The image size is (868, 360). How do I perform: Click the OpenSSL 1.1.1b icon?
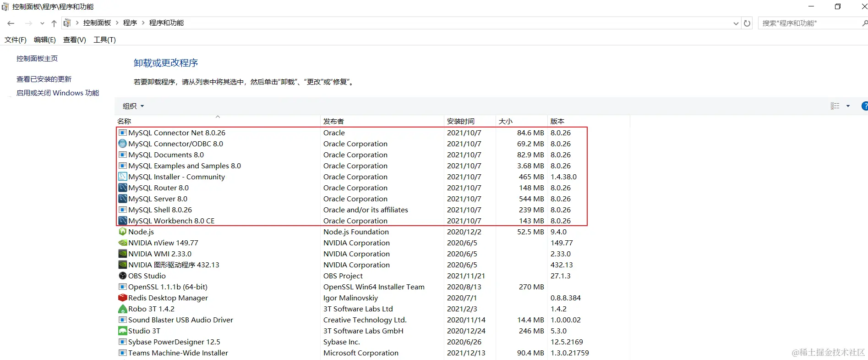point(123,287)
